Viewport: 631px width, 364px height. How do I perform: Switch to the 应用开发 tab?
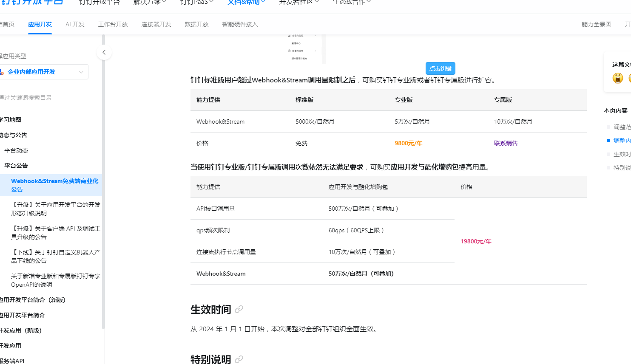[x=40, y=24]
